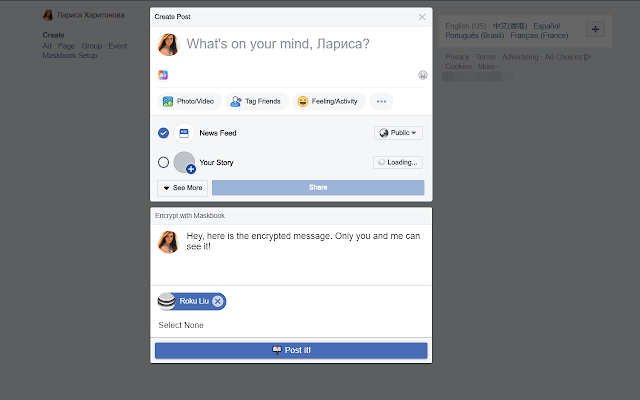Close the Create Post dialog
The image size is (640, 400).
(x=422, y=17)
